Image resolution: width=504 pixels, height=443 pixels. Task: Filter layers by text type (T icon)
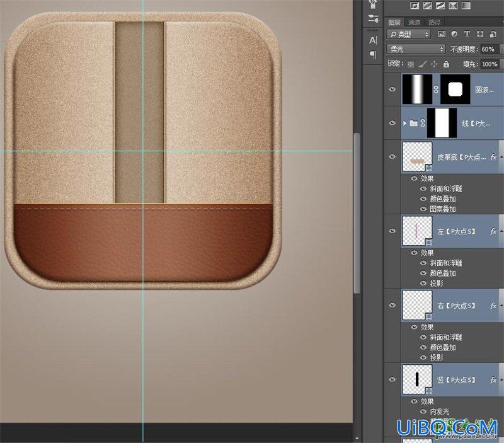(x=467, y=34)
